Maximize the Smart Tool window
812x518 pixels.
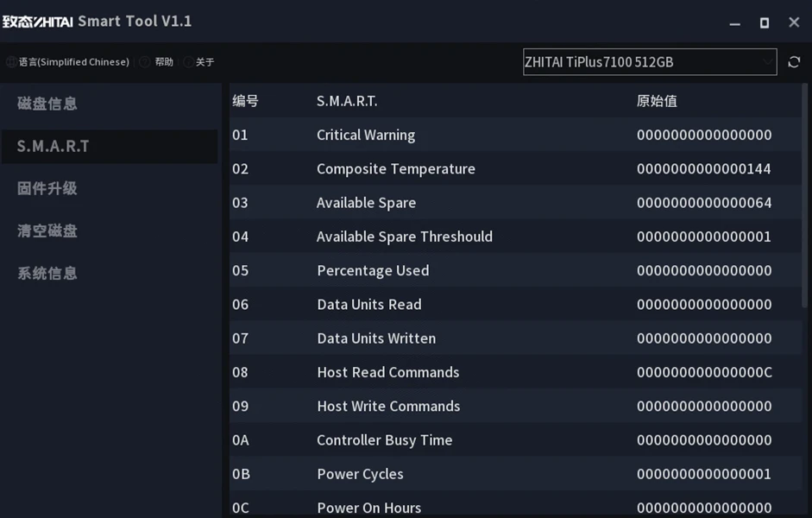pyautogui.click(x=764, y=22)
